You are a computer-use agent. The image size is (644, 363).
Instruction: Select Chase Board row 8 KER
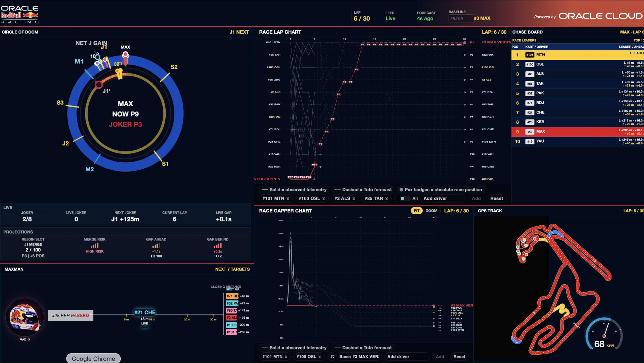pos(578,122)
